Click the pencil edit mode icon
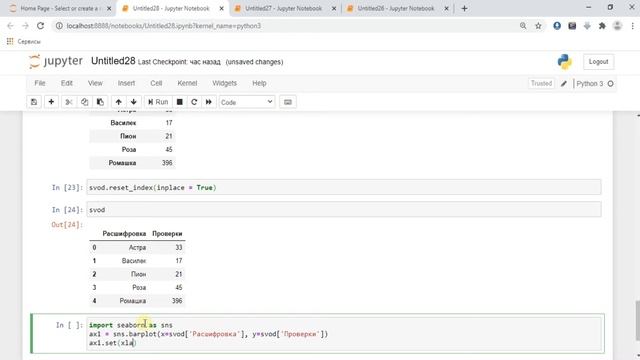Screen dimensions: 640x360 (564, 83)
